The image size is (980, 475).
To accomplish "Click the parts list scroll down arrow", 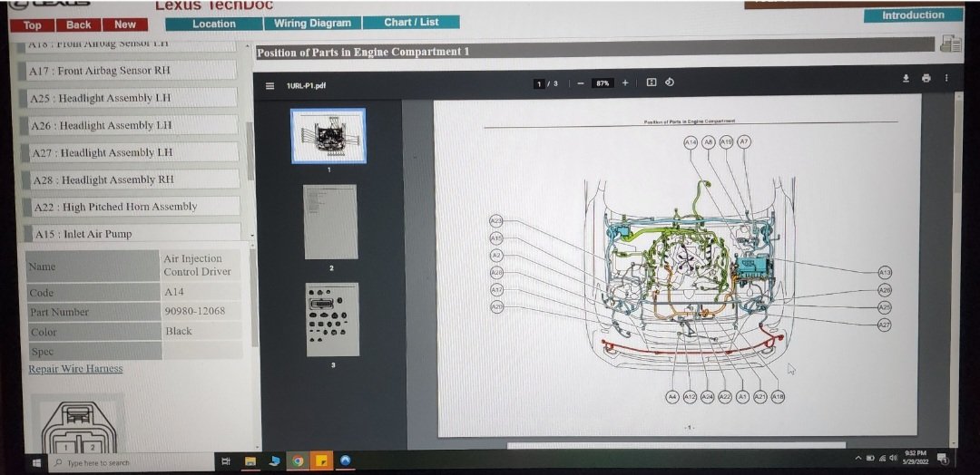I will point(252,236).
